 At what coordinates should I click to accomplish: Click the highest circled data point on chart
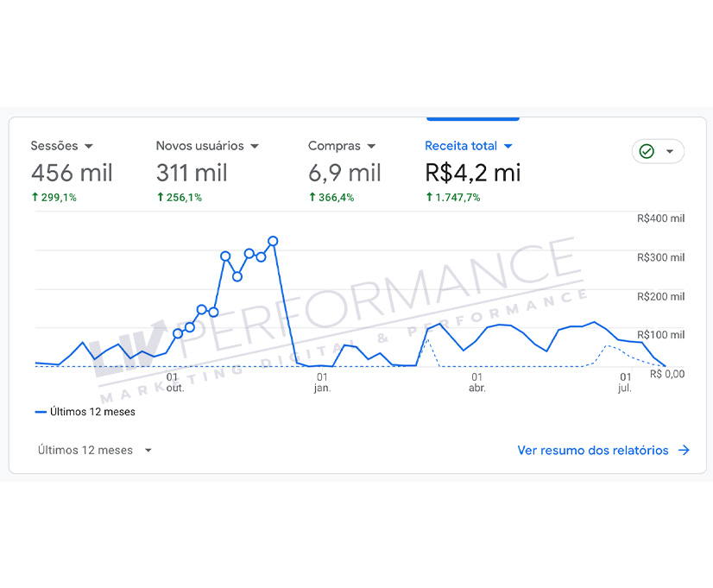(273, 241)
